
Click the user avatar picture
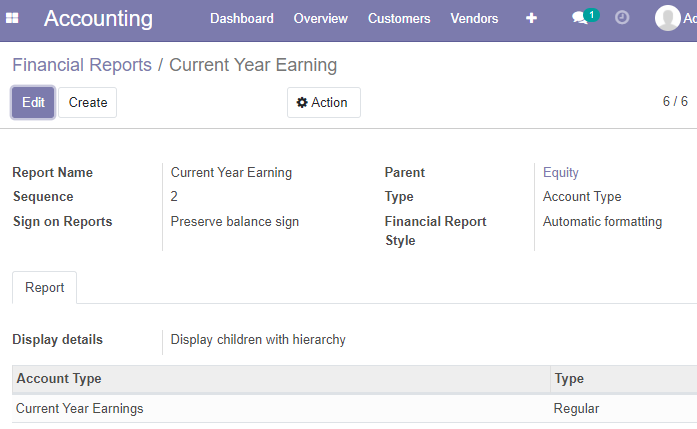668,18
